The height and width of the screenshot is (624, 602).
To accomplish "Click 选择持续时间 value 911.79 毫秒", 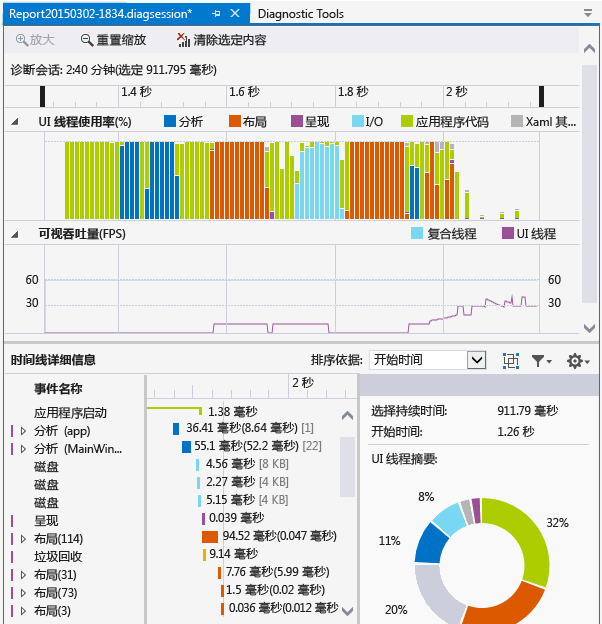I will tap(528, 411).
